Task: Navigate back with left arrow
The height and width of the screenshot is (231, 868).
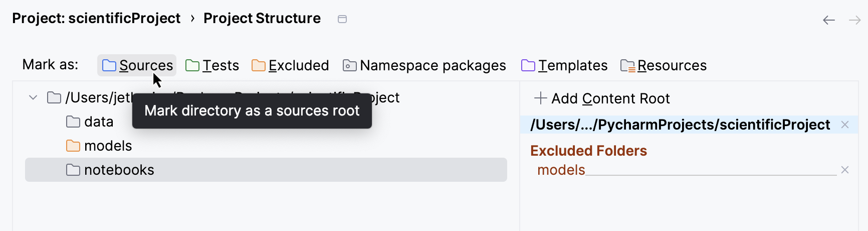Action: point(829,20)
